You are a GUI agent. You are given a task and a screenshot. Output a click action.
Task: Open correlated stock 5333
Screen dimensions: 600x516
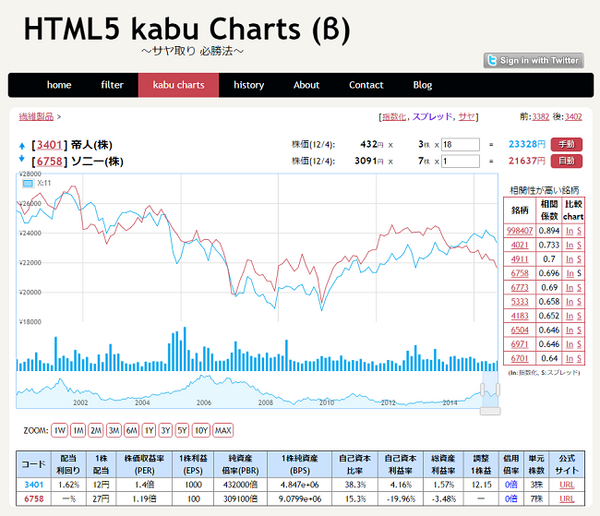(x=520, y=302)
